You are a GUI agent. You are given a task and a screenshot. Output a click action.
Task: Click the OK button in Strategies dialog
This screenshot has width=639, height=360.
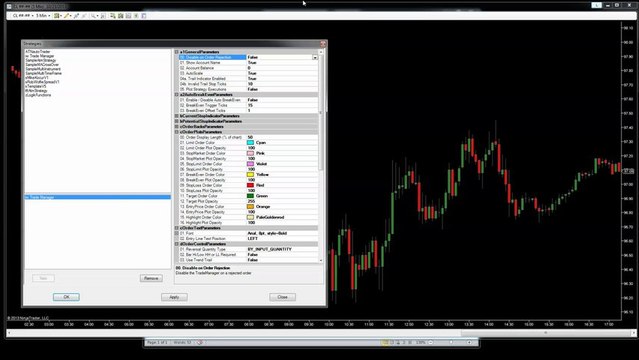pyautogui.click(x=66, y=297)
